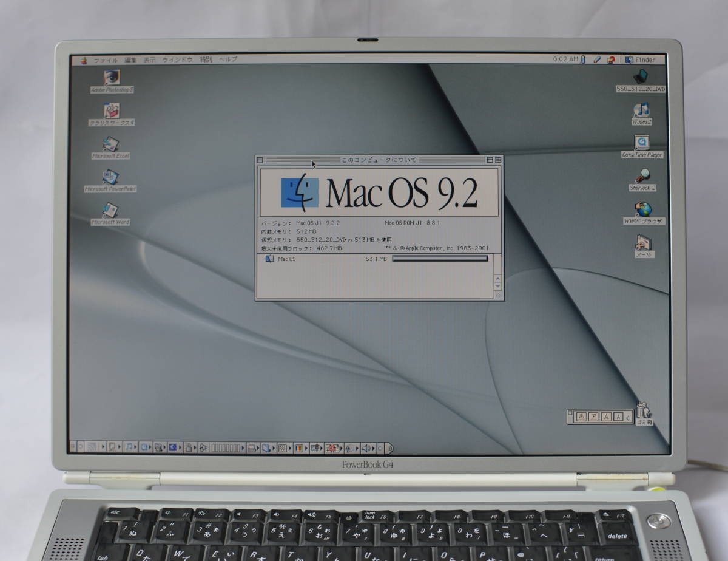Click the Mac OS ROM J1-8.8.1 text
The height and width of the screenshot is (561, 728).
tap(412, 223)
